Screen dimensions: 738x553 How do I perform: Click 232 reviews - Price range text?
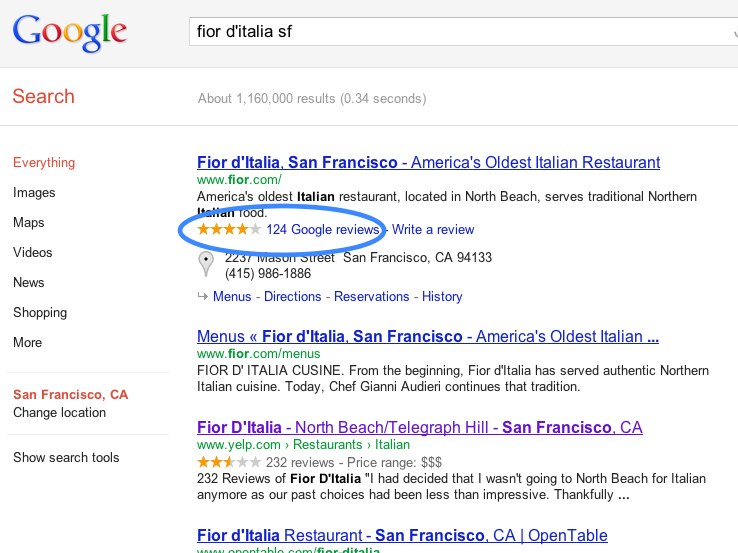[x=354, y=463]
